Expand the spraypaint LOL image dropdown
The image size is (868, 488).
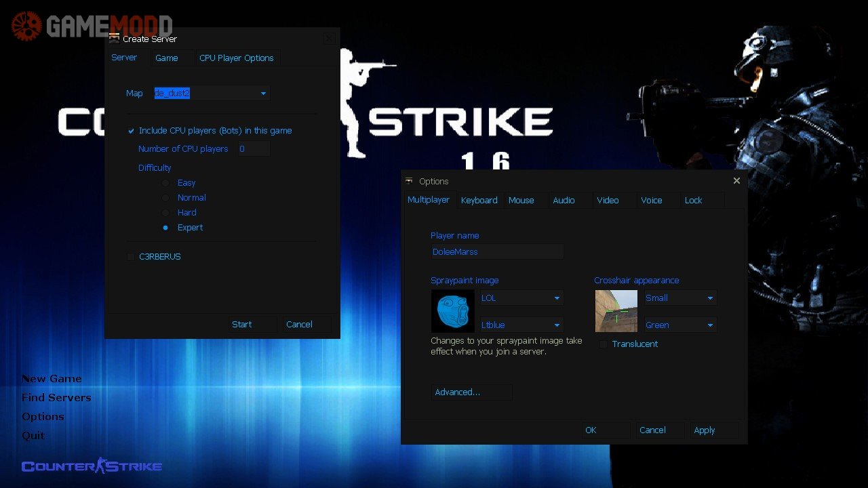[x=521, y=298]
